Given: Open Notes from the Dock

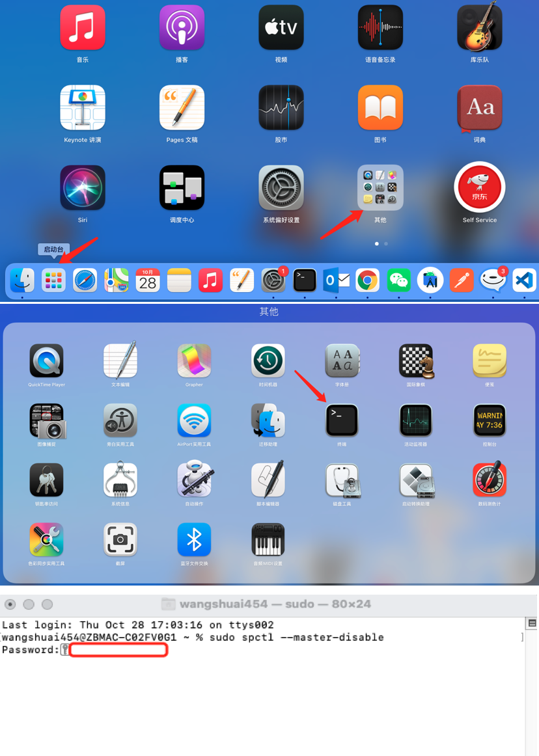Looking at the screenshot, I should click(179, 280).
